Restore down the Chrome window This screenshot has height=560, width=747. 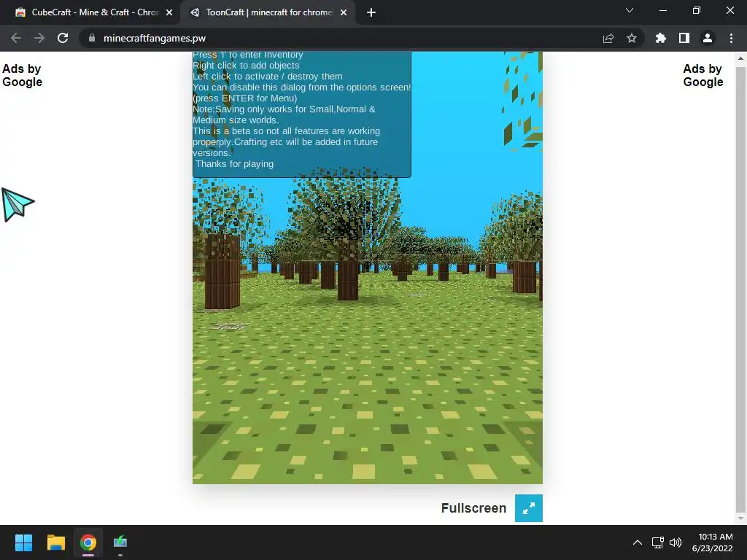coord(697,10)
